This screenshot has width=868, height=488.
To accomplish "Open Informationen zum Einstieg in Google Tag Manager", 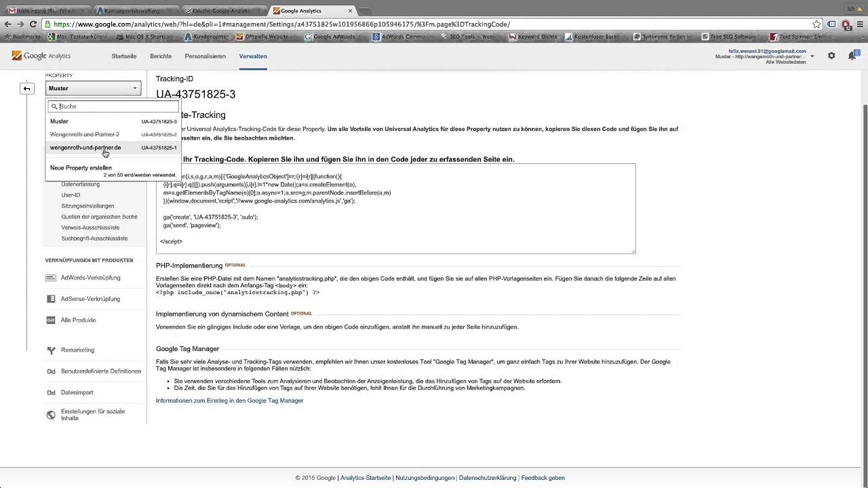I will [229, 401].
